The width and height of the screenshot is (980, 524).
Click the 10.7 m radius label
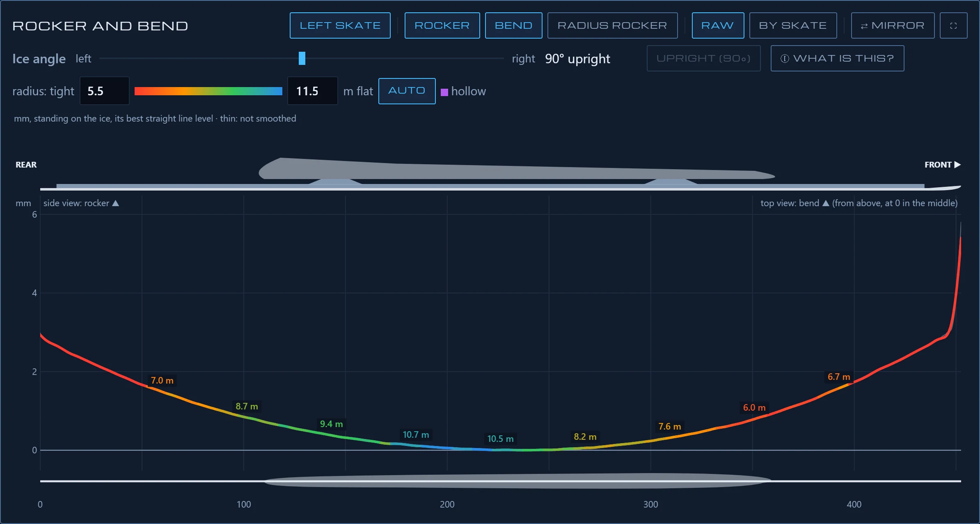coord(416,434)
